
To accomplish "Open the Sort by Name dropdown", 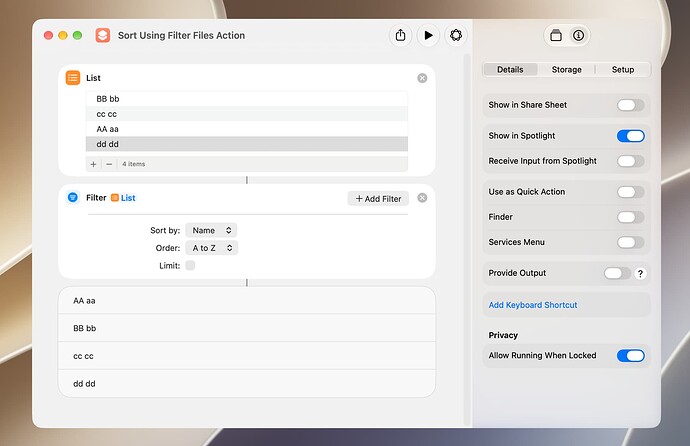I will tap(211, 230).
